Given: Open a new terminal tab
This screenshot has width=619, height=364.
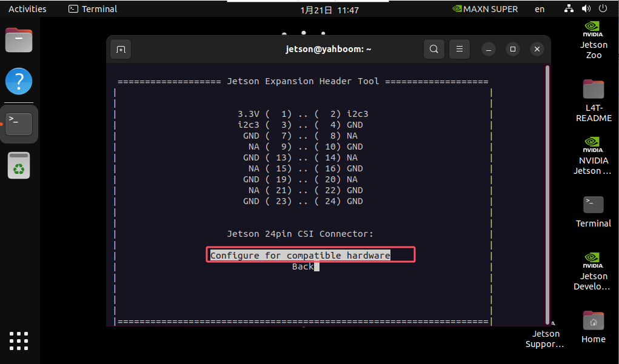Looking at the screenshot, I should (x=121, y=49).
